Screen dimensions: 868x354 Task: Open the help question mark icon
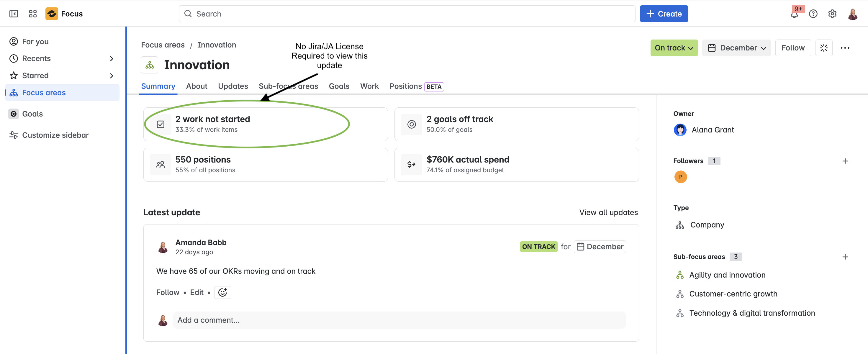[813, 14]
